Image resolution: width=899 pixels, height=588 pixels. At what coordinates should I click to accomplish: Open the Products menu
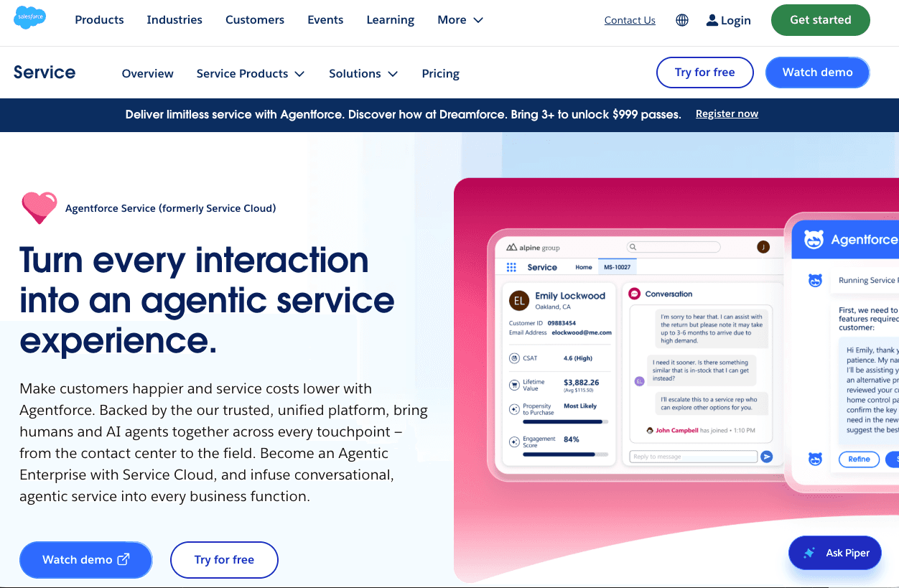click(x=99, y=20)
